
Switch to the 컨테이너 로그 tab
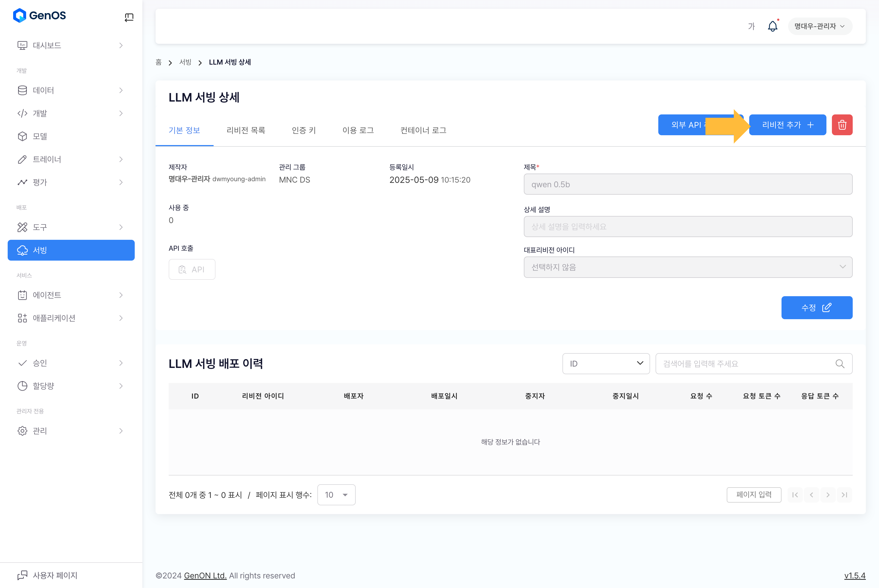(x=423, y=130)
